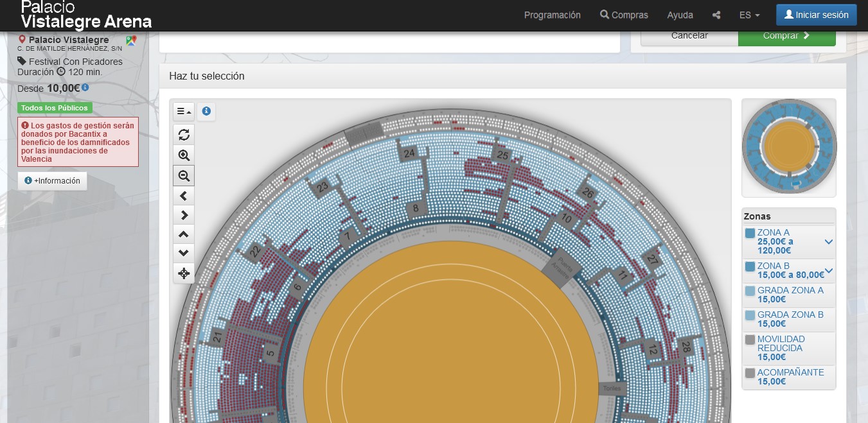
Task: Click the refresh seat map icon
Action: click(x=184, y=135)
